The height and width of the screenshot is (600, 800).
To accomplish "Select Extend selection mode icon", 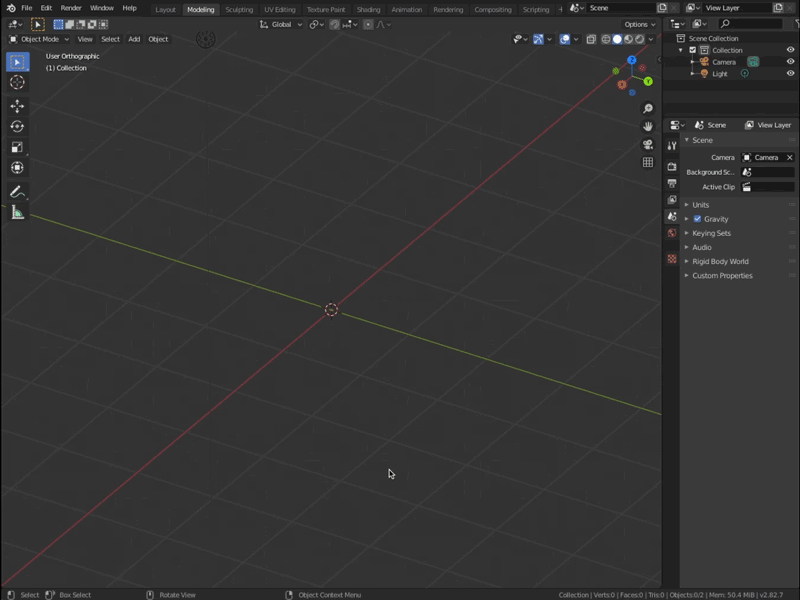I will pos(69,24).
